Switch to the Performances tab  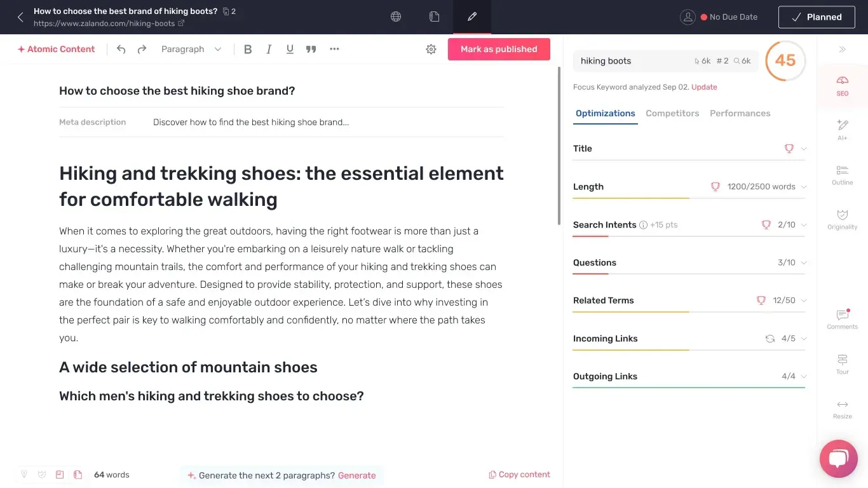(740, 113)
